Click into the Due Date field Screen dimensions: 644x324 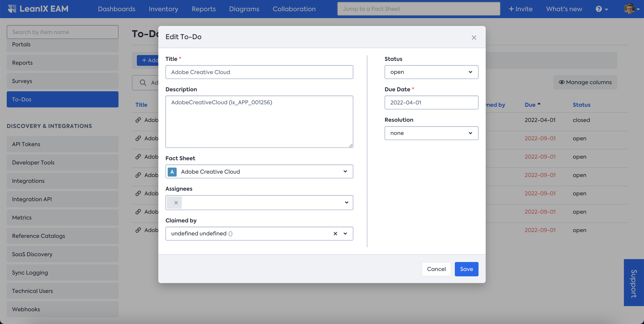(431, 102)
